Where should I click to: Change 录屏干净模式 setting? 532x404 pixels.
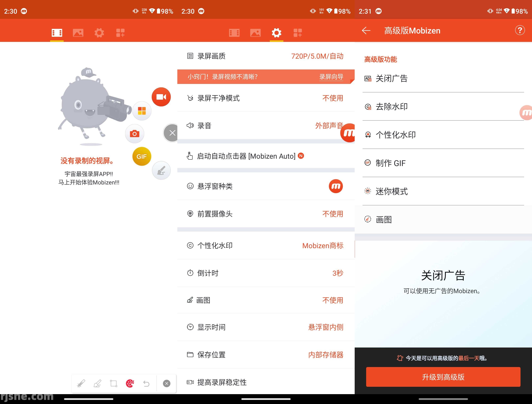coord(266,98)
